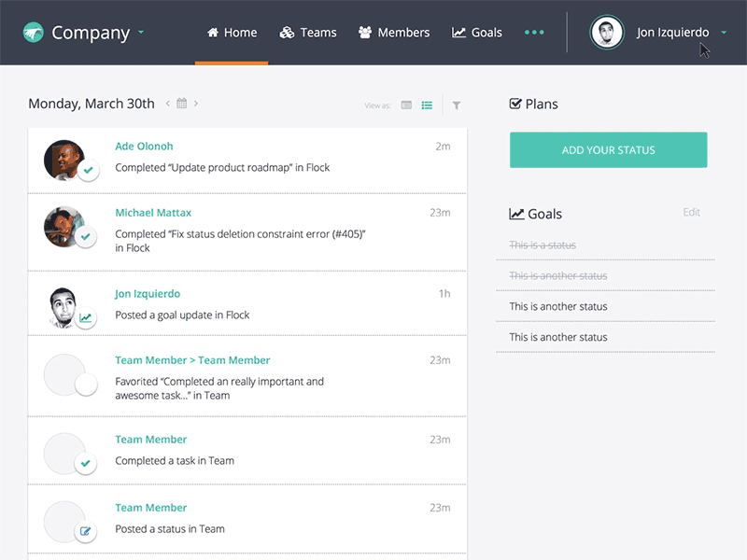Click the ADD YOUR STATUS button

[x=608, y=149]
